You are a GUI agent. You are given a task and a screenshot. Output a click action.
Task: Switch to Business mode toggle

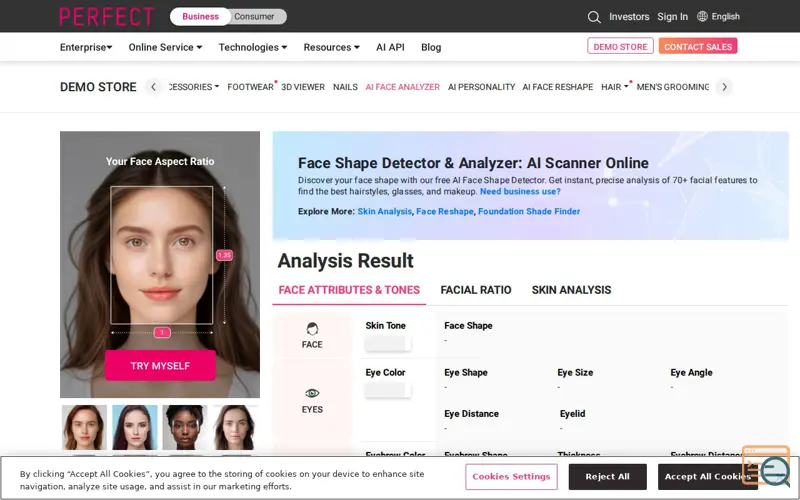click(x=200, y=17)
